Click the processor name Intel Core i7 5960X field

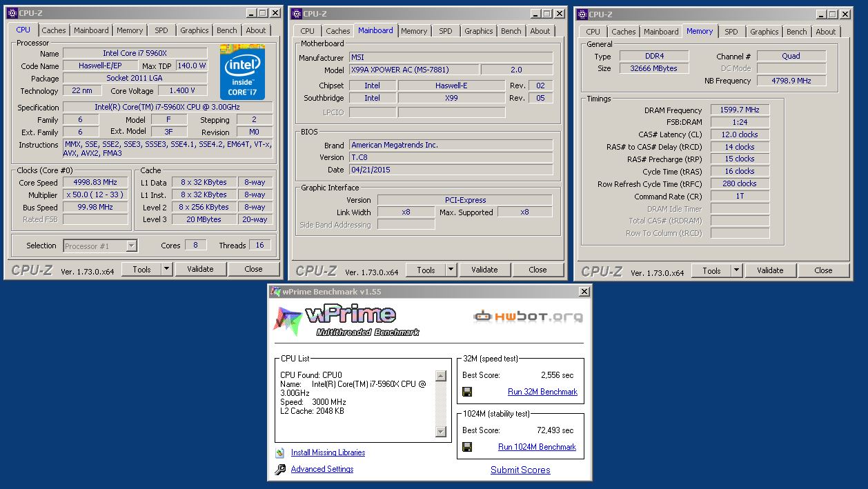135,53
